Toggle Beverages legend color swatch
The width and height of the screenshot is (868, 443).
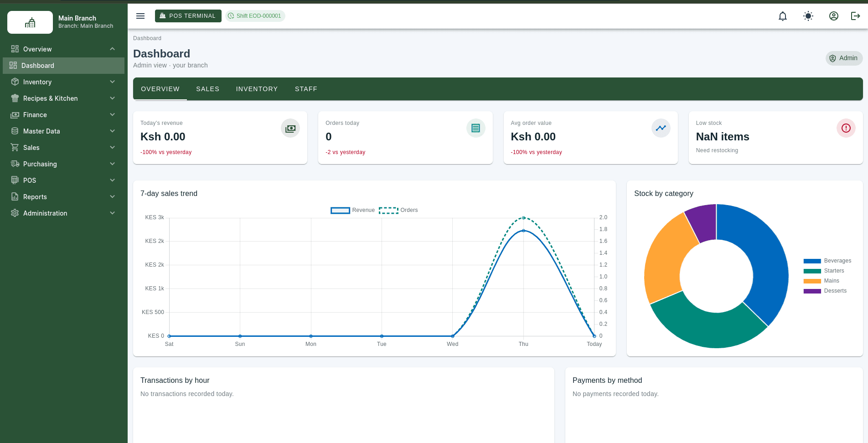click(812, 261)
